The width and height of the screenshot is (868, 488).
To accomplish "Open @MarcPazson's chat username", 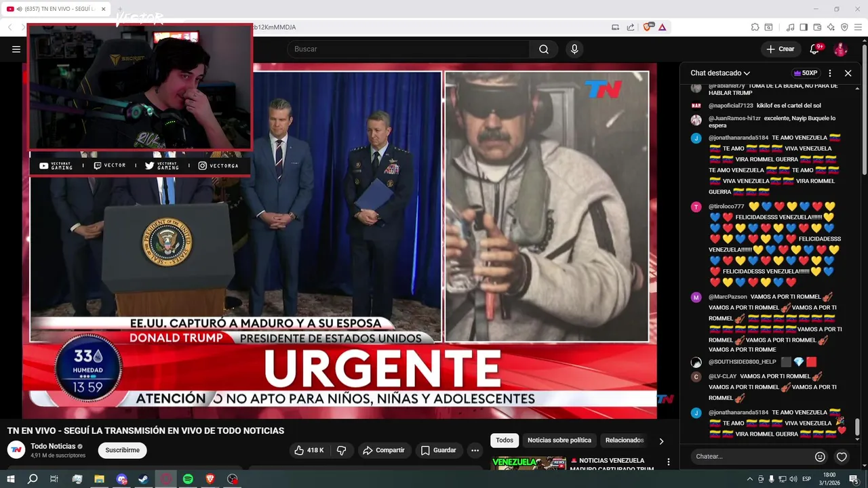I will pyautogui.click(x=728, y=297).
